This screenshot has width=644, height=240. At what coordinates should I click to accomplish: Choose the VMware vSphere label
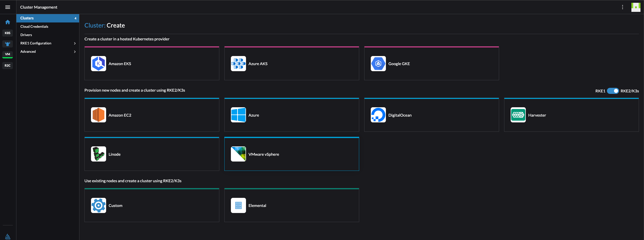(264, 154)
